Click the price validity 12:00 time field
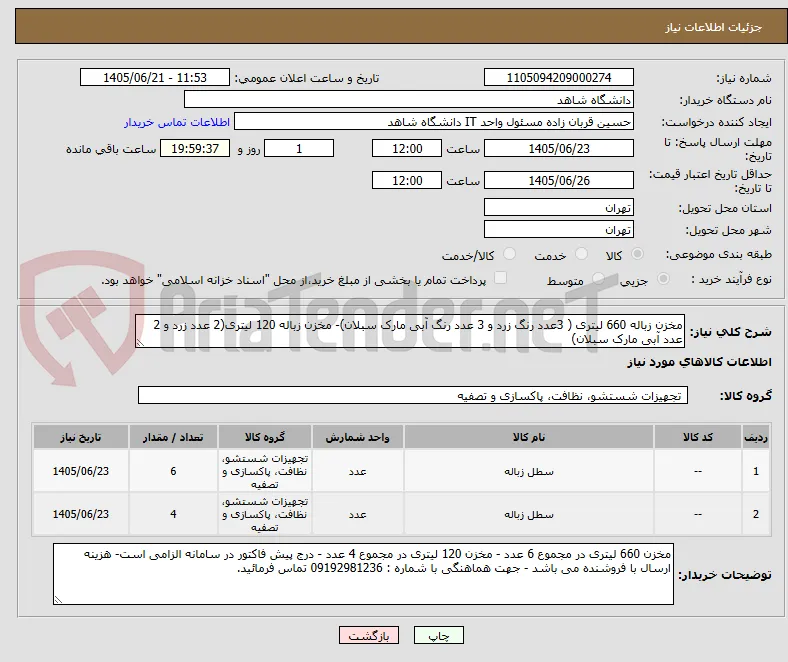Viewport: 788px width, 662px height. (x=407, y=180)
